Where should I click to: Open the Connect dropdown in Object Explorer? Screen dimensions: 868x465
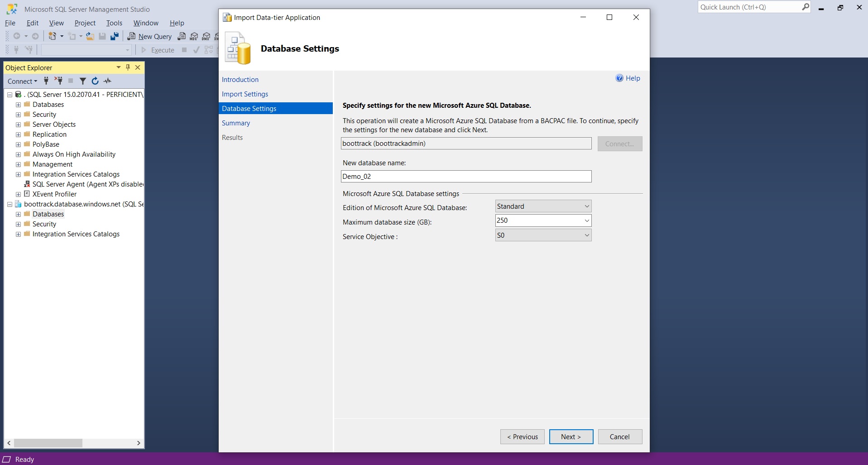point(22,81)
